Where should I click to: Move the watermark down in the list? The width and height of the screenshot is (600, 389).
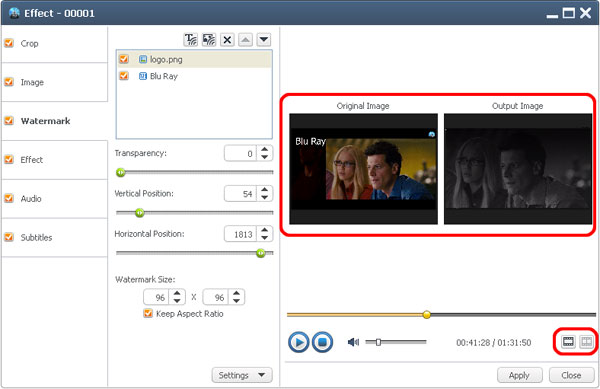264,39
